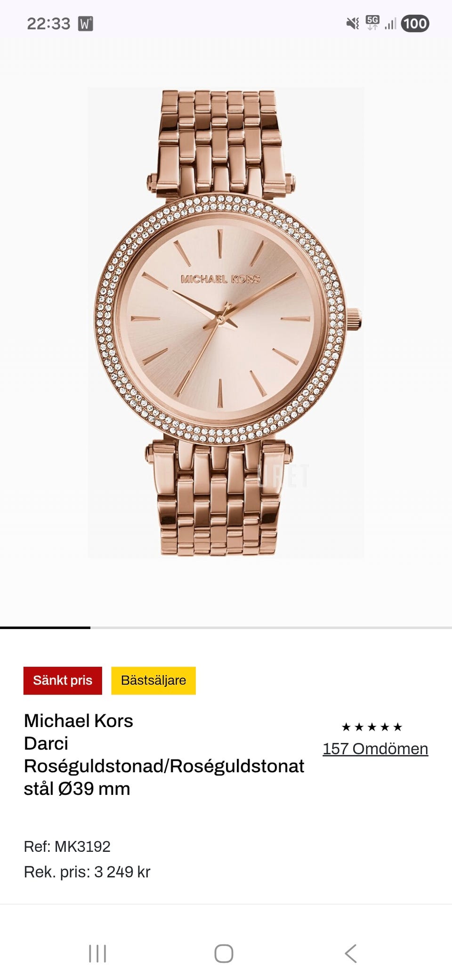Tap the image gallery progress bar
The width and height of the screenshot is (452, 980).
[x=226, y=628]
